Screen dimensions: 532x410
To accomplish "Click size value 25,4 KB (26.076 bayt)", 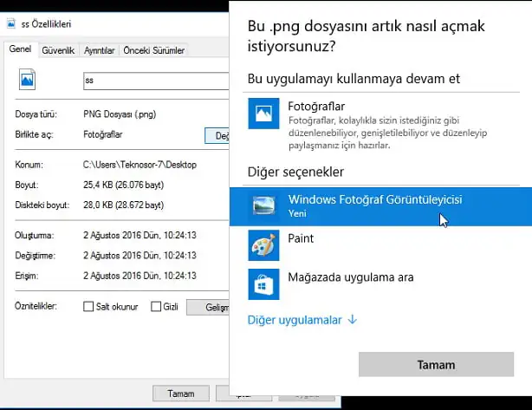I will click(x=124, y=185).
